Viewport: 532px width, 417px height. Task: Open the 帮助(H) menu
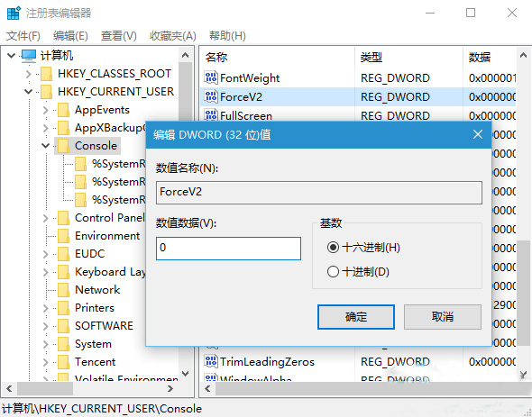(227, 36)
